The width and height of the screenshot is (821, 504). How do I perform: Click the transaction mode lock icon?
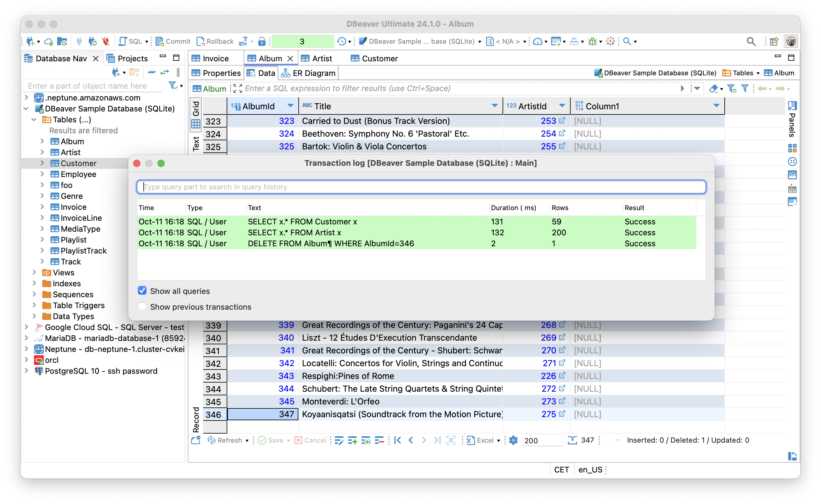click(x=262, y=41)
